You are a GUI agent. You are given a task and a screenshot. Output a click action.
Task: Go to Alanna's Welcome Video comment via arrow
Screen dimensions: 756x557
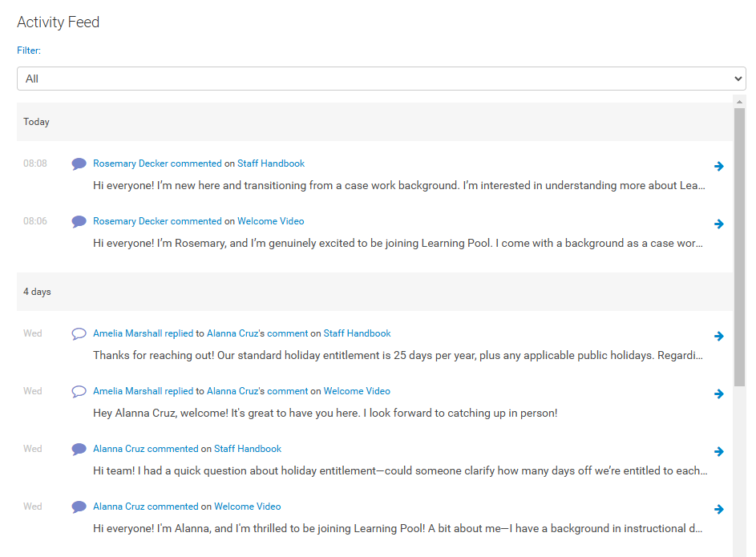pyautogui.click(x=719, y=510)
